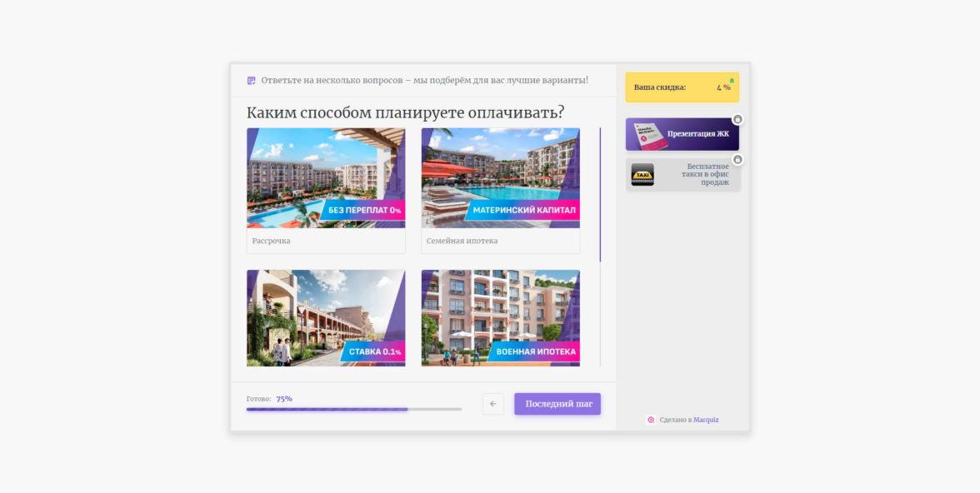Click the back arrow button

coord(493,404)
